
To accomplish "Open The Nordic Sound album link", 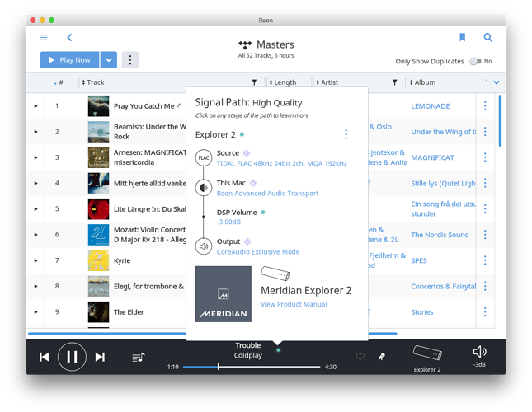I will pyautogui.click(x=440, y=235).
